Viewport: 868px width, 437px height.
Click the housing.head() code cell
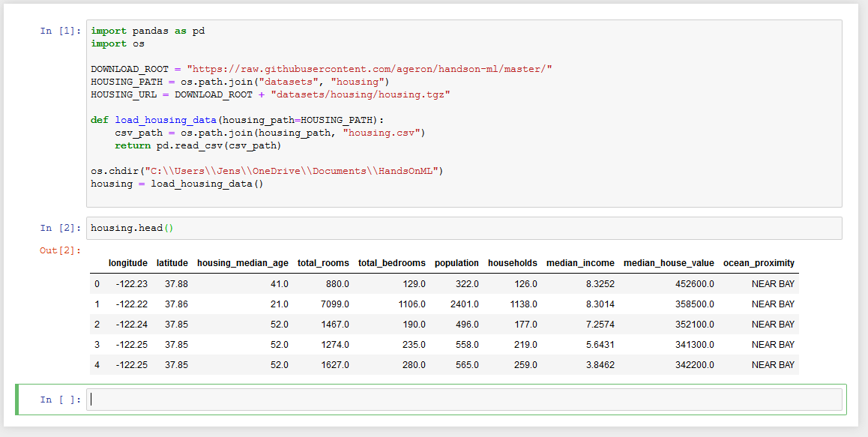point(464,228)
